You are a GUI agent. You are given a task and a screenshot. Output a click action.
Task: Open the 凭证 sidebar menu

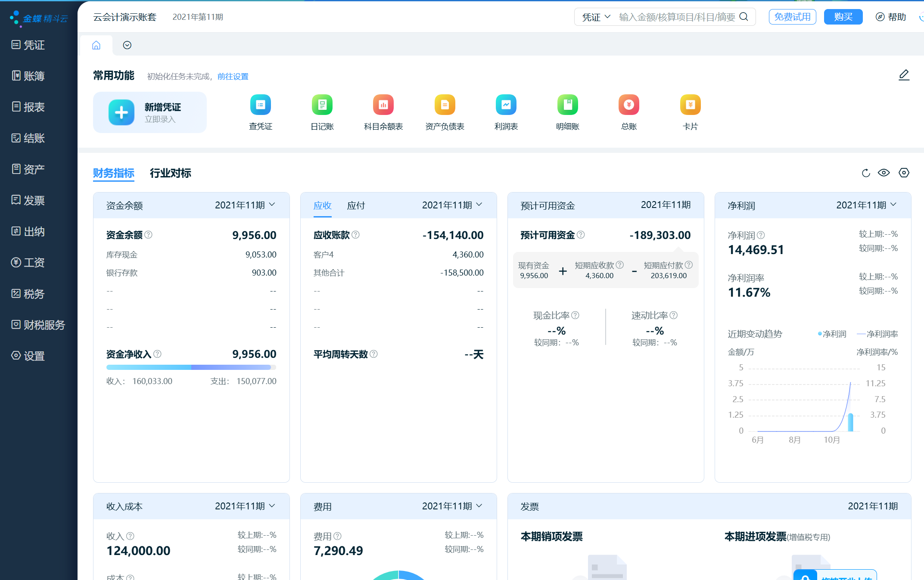tap(28, 45)
